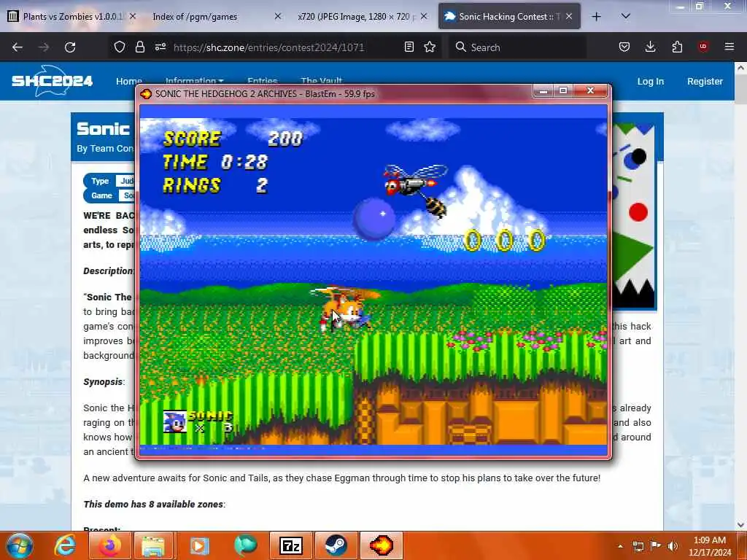747x560 pixels.
Task: Open the Entries navigation link
Action: tap(263, 80)
